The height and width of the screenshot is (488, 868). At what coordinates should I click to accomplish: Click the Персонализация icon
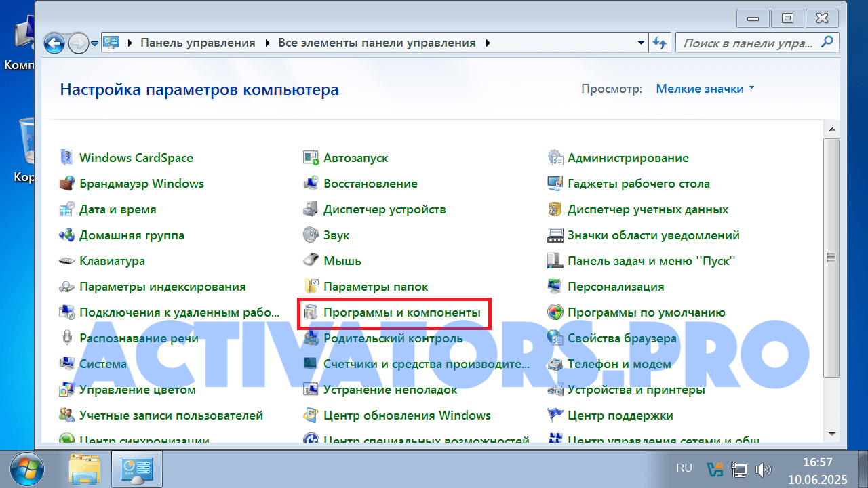pyautogui.click(x=555, y=287)
